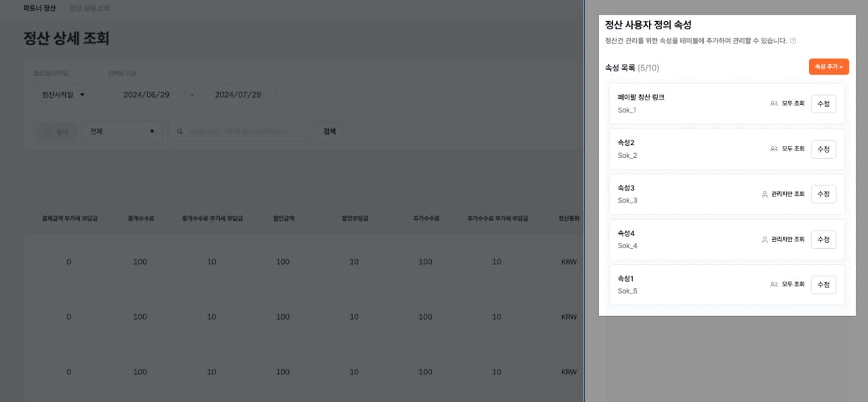The width and height of the screenshot is (868, 402).
Task: Go to 파트너 정산 breadcrumb
Action: [x=39, y=8]
